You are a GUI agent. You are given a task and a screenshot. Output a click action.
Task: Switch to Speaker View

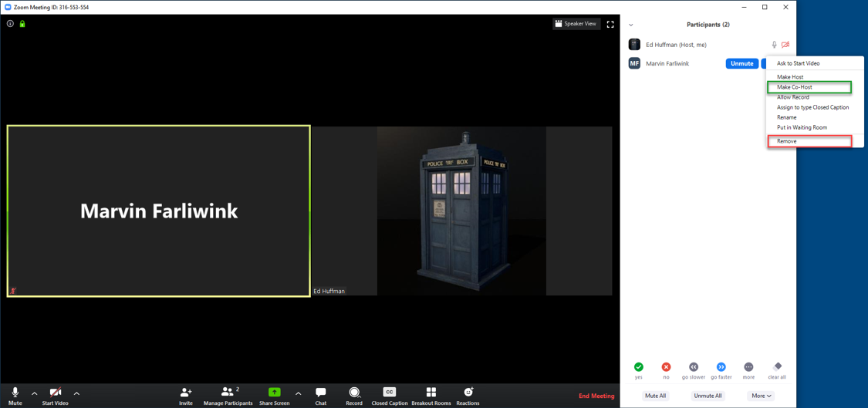click(576, 24)
